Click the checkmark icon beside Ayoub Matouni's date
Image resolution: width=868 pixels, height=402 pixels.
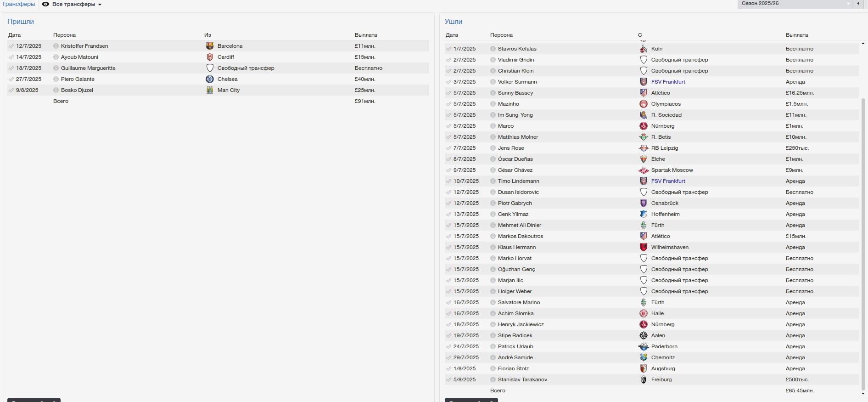click(x=11, y=57)
